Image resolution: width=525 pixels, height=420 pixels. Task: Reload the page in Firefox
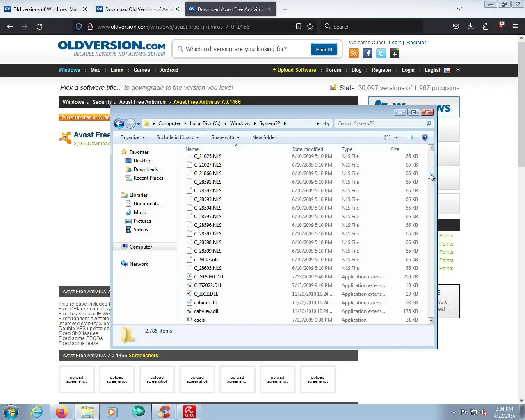pos(39,26)
